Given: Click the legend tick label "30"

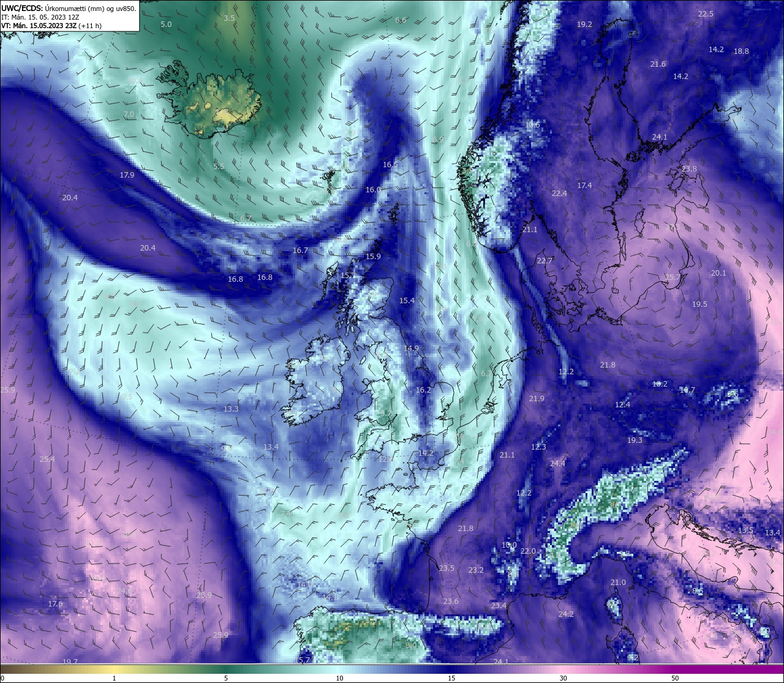Looking at the screenshot, I should pos(563,678).
